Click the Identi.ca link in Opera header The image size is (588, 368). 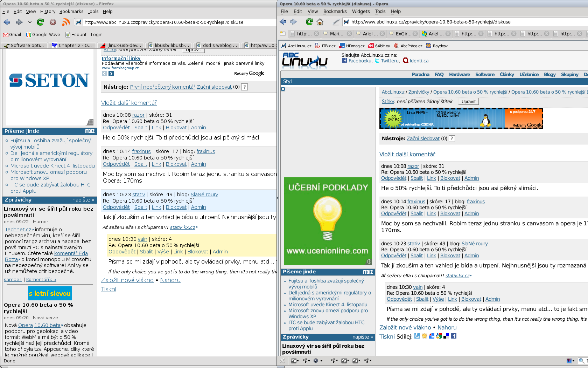419,61
